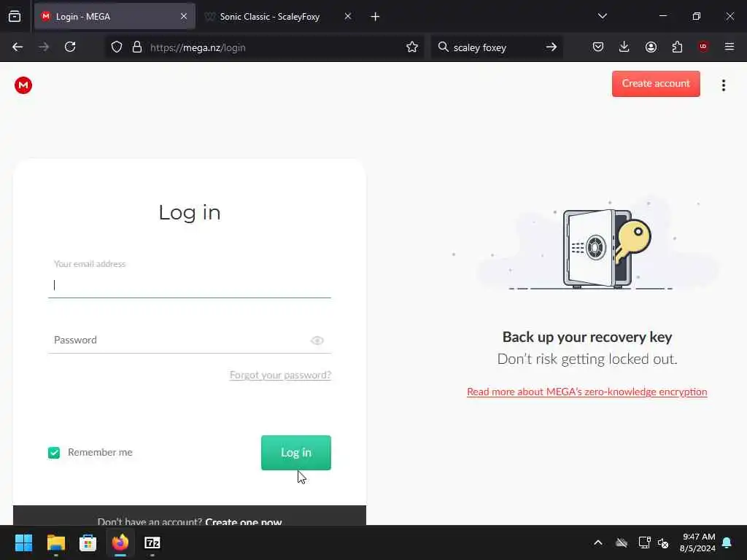Go forward with the forward arrow
This screenshot has height=560, width=747.
coord(44,47)
